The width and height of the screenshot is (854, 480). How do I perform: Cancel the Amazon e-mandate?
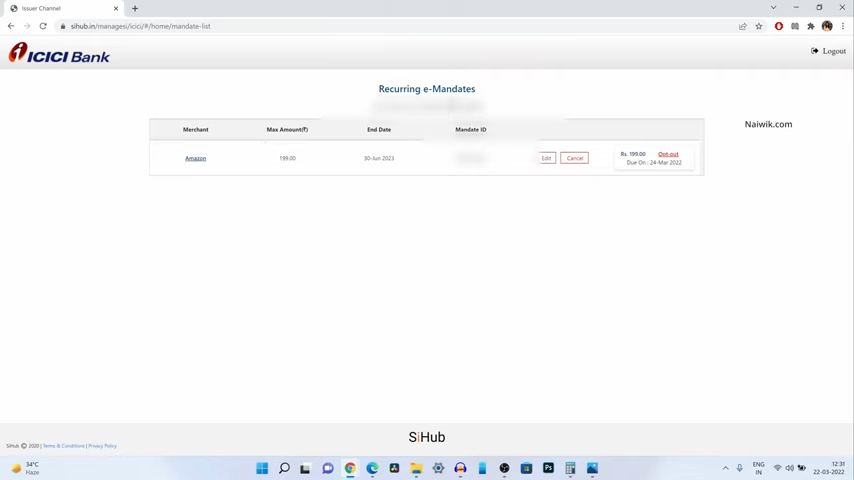574,158
